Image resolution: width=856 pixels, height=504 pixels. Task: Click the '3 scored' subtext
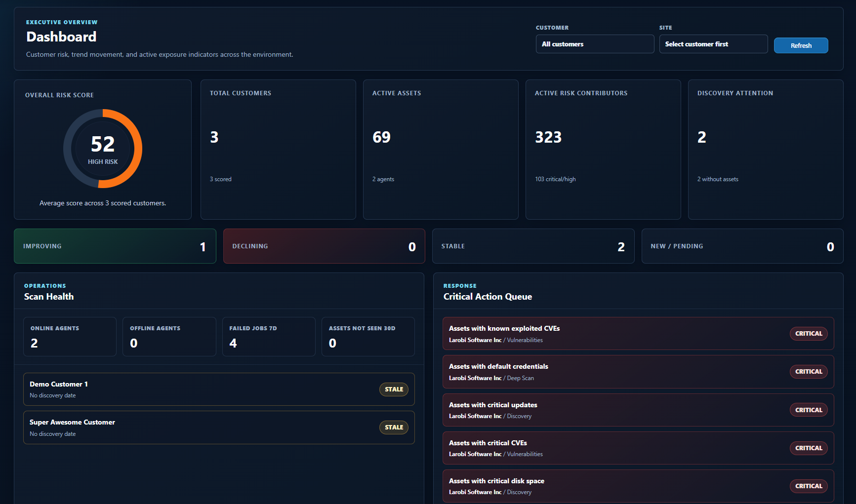tap(220, 179)
